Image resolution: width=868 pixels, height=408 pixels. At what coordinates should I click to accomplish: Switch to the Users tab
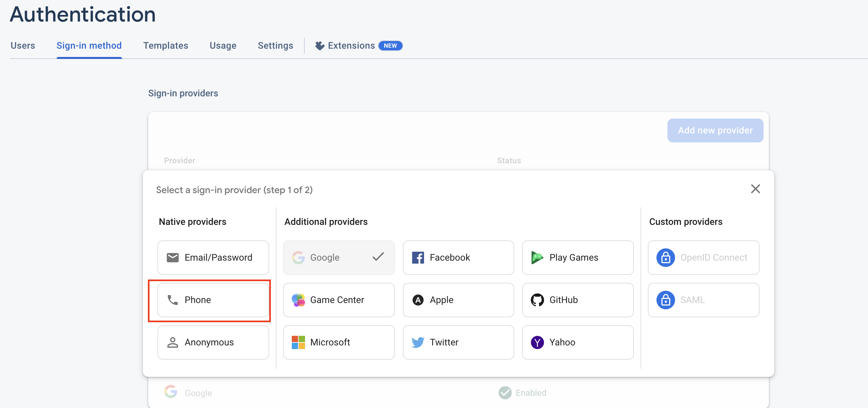(23, 45)
